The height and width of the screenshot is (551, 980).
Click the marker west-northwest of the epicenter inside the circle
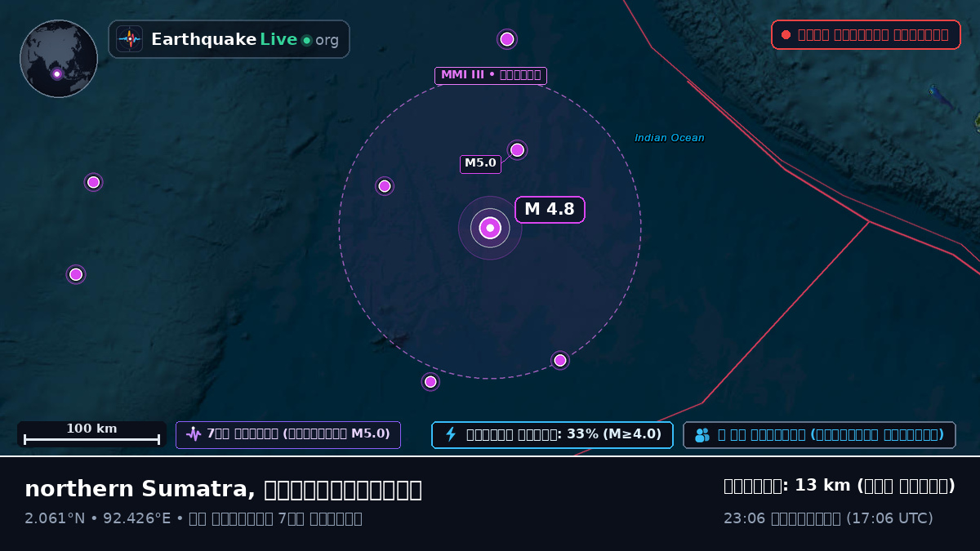click(x=385, y=186)
